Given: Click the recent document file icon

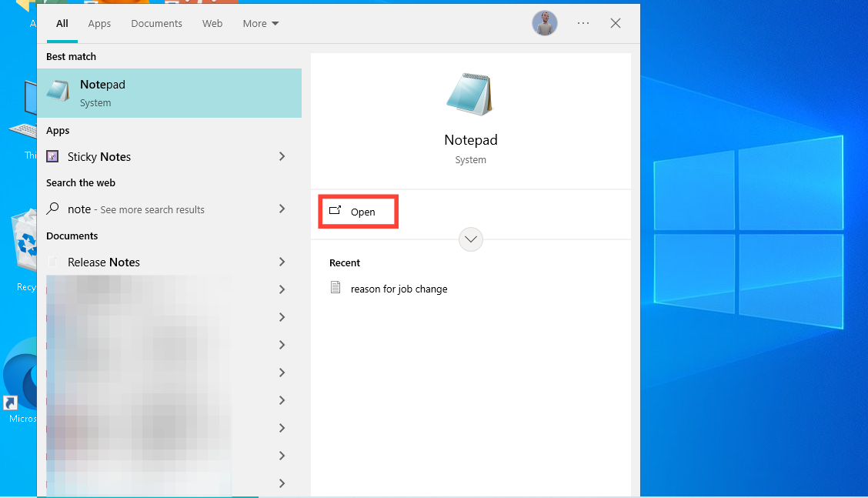Looking at the screenshot, I should click(336, 288).
